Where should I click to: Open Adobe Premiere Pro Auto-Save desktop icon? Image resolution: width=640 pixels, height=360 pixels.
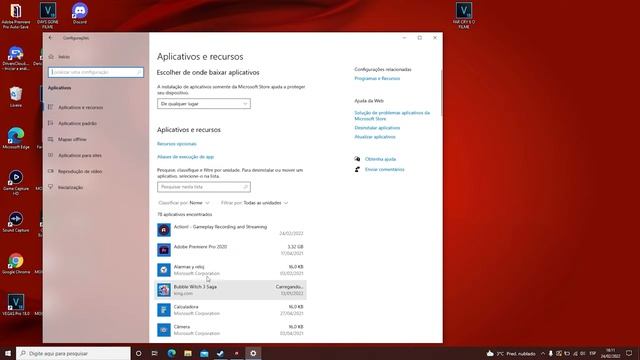click(x=16, y=16)
